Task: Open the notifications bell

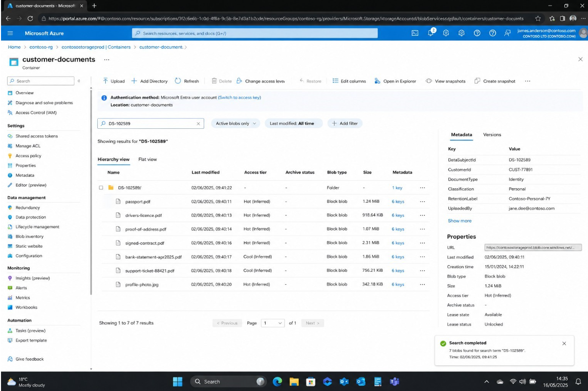Action: pyautogui.click(x=430, y=33)
